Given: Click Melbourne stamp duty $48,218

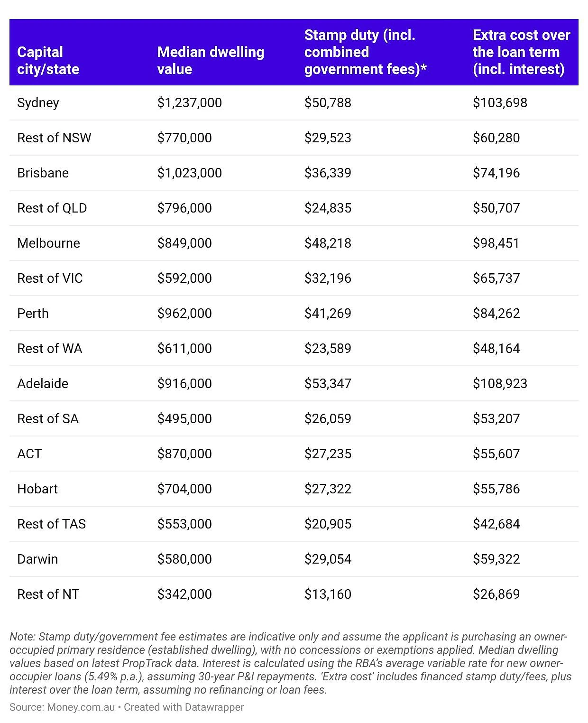Looking at the screenshot, I should click(328, 243).
